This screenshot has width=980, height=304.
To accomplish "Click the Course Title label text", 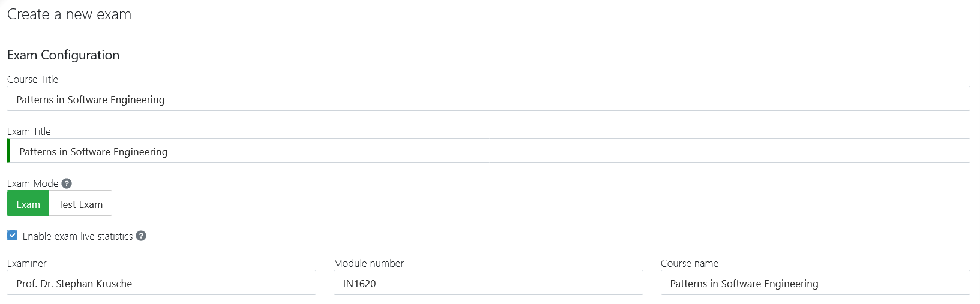I will pos(32,79).
